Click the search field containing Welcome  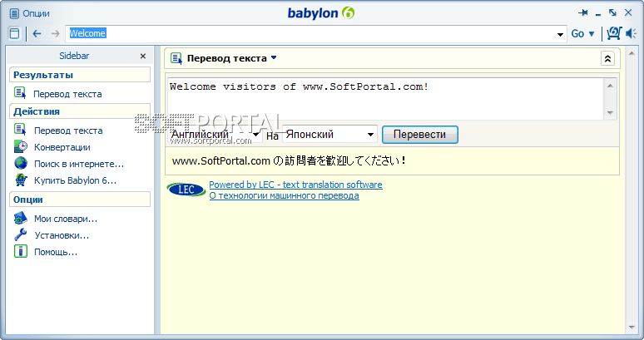pos(311,33)
